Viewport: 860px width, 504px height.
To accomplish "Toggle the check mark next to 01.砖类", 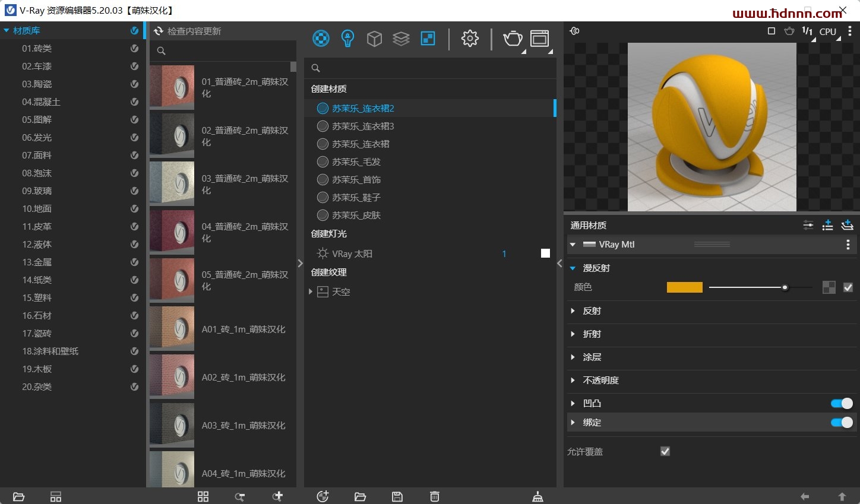I will pyautogui.click(x=134, y=49).
